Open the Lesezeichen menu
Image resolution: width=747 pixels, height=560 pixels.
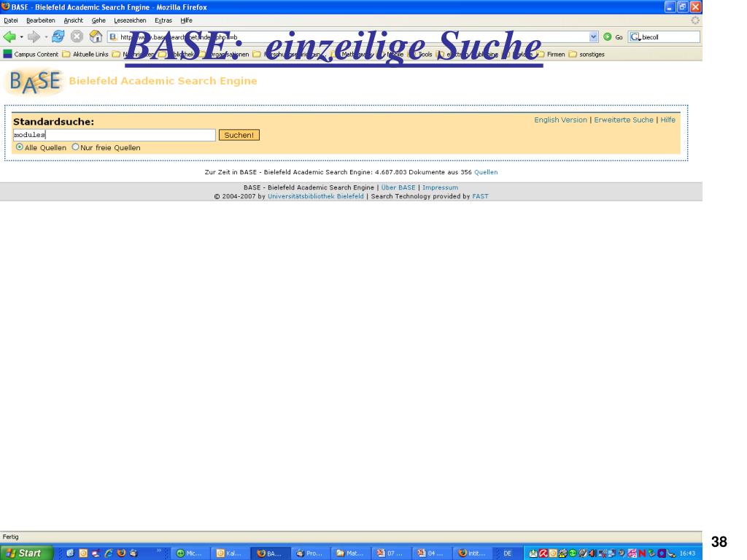click(x=130, y=20)
